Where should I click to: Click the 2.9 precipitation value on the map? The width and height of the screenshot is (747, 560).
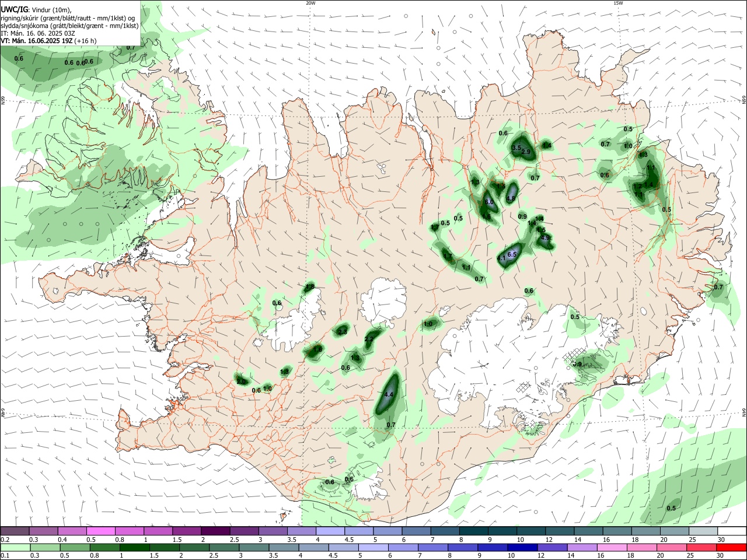click(525, 152)
